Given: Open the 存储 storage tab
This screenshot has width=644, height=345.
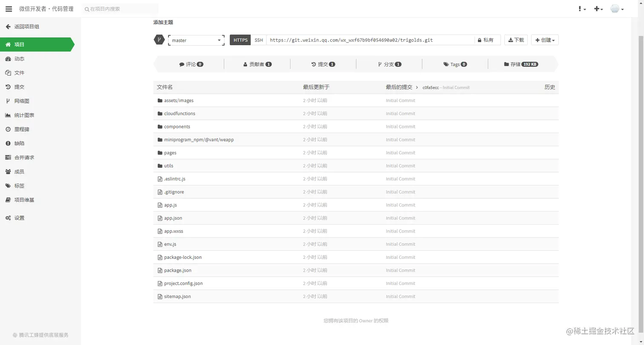Looking at the screenshot, I should click(521, 64).
